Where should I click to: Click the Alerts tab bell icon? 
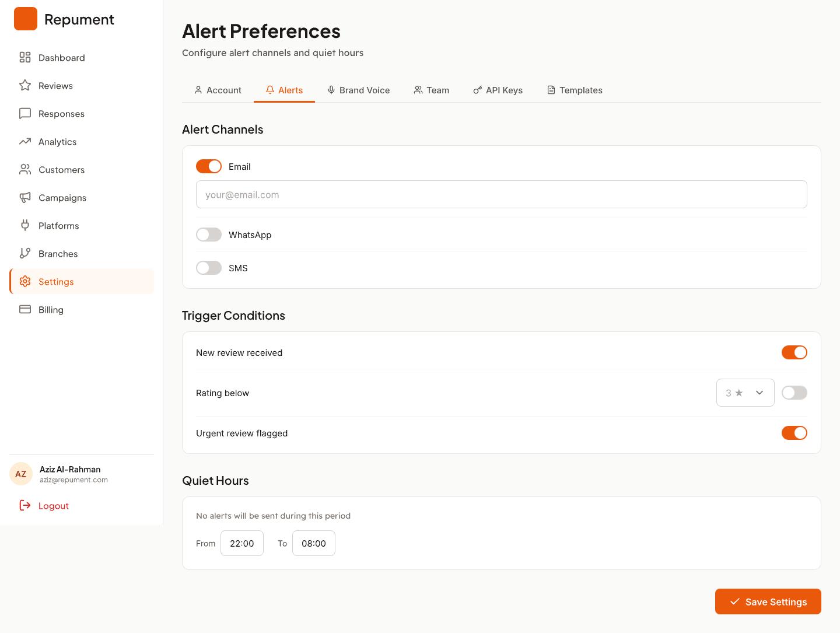point(270,90)
